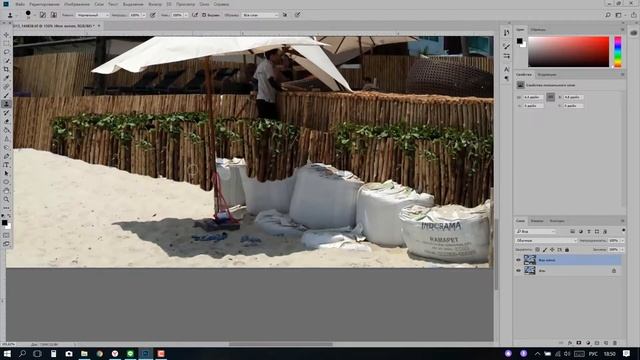The height and width of the screenshot is (360, 640).
Task: Click the Properties width field
Action: (533, 97)
